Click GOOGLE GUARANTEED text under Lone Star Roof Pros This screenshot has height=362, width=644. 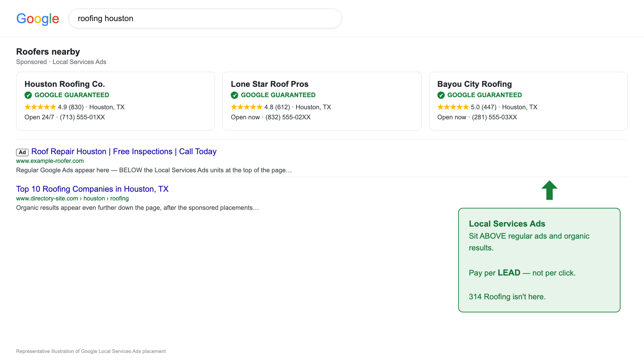click(x=278, y=95)
